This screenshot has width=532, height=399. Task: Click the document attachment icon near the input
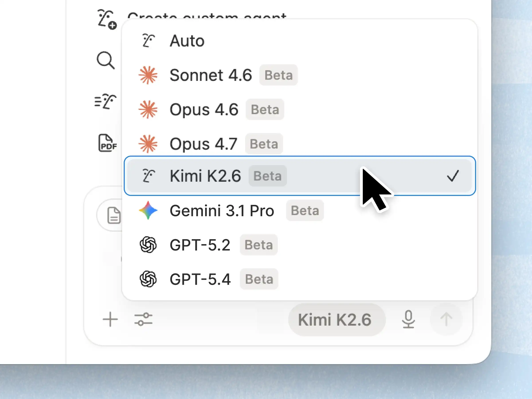pos(114,215)
